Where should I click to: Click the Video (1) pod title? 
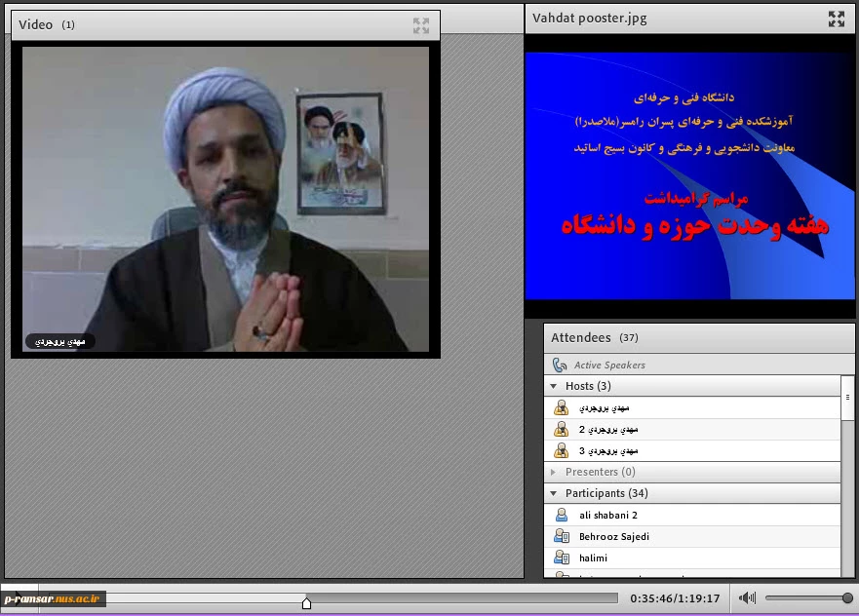click(x=47, y=24)
